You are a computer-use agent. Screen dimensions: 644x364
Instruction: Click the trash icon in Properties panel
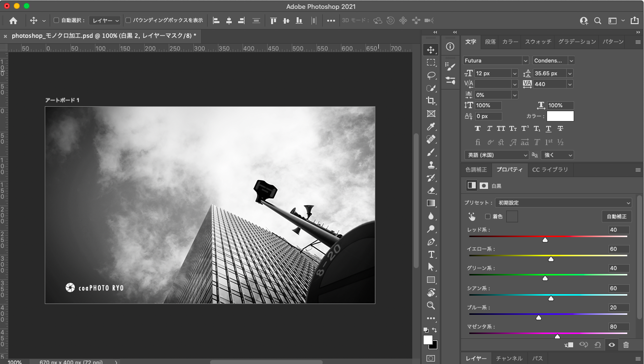[x=626, y=345]
